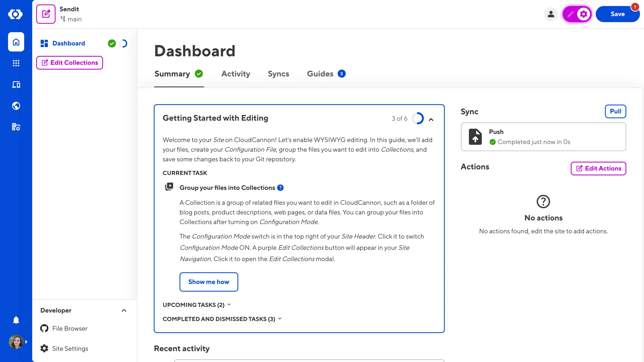Screen dimensions: 644x362
Task: Open the CloudCannon logo icon
Action: coord(15,14)
